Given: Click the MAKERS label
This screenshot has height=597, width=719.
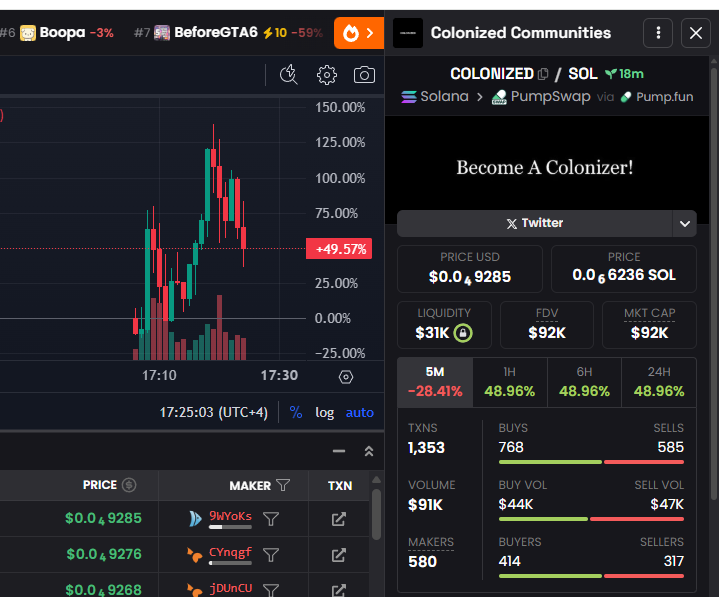Looking at the screenshot, I should click(431, 542).
